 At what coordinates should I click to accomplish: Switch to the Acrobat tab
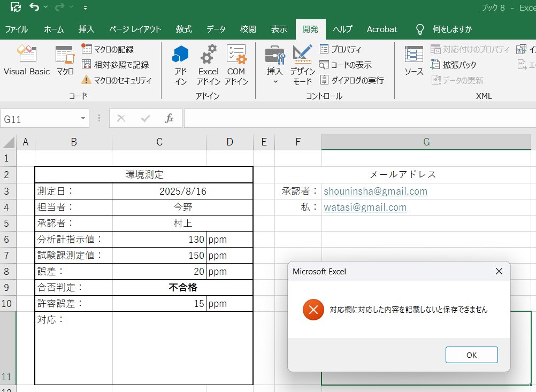coord(382,29)
